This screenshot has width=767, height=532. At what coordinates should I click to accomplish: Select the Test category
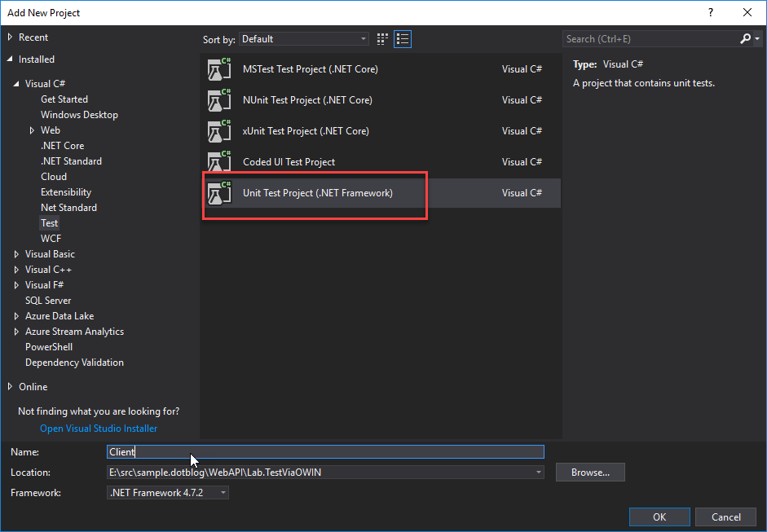50,223
